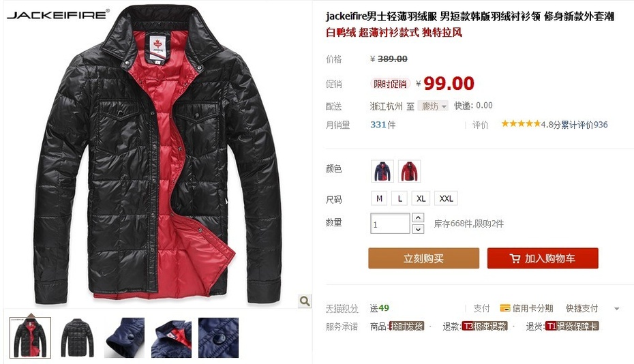Select size M option
634x364 pixels.
point(379,198)
